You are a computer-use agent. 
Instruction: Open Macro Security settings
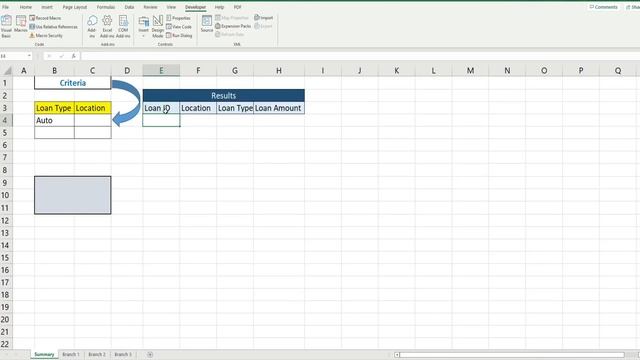[46, 36]
